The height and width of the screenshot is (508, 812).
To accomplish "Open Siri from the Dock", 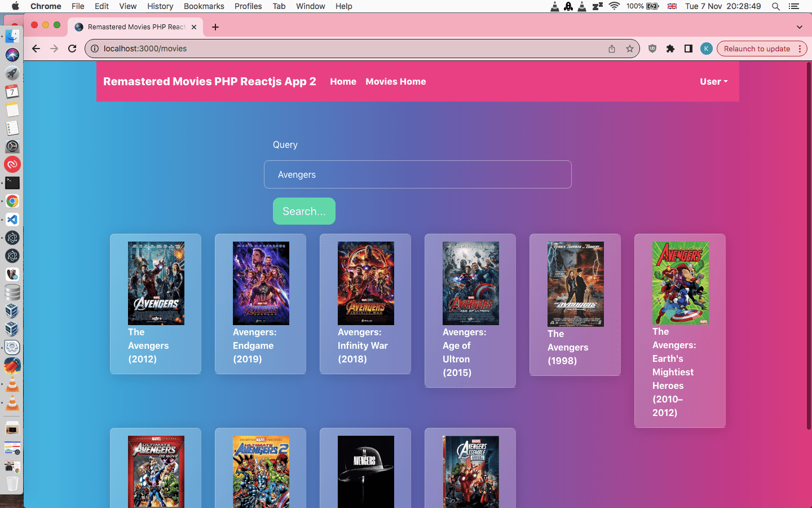I will pos(12,55).
